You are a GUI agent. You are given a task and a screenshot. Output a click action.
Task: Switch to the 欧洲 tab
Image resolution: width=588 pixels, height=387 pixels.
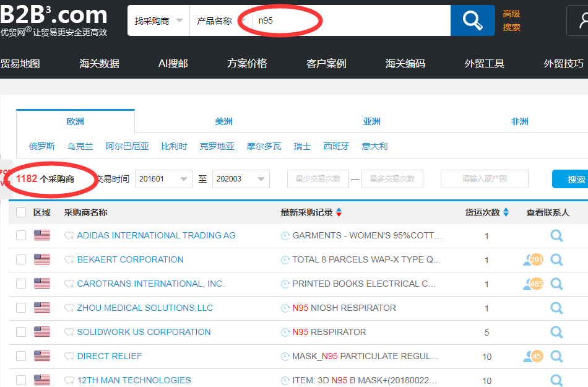coord(76,121)
